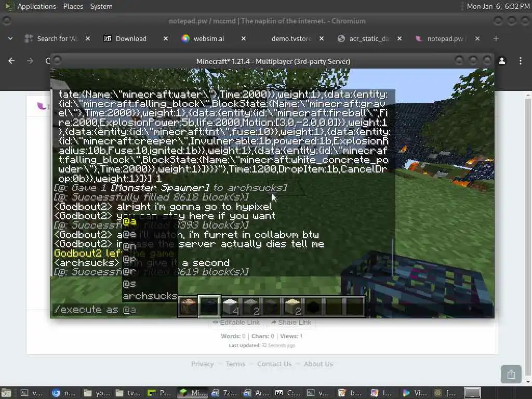Switch to the Chromium 'n...' taskbar entry
This screenshot has height=399, width=532.
coord(64,393)
